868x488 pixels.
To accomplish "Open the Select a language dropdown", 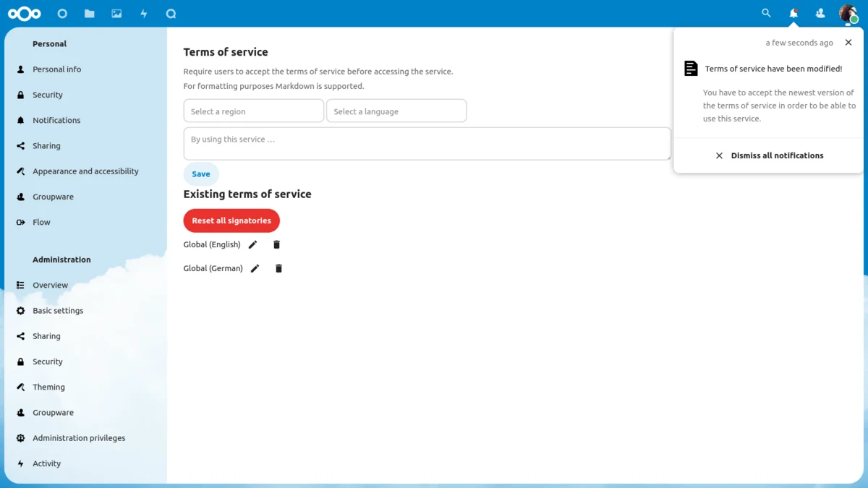I will tap(396, 111).
